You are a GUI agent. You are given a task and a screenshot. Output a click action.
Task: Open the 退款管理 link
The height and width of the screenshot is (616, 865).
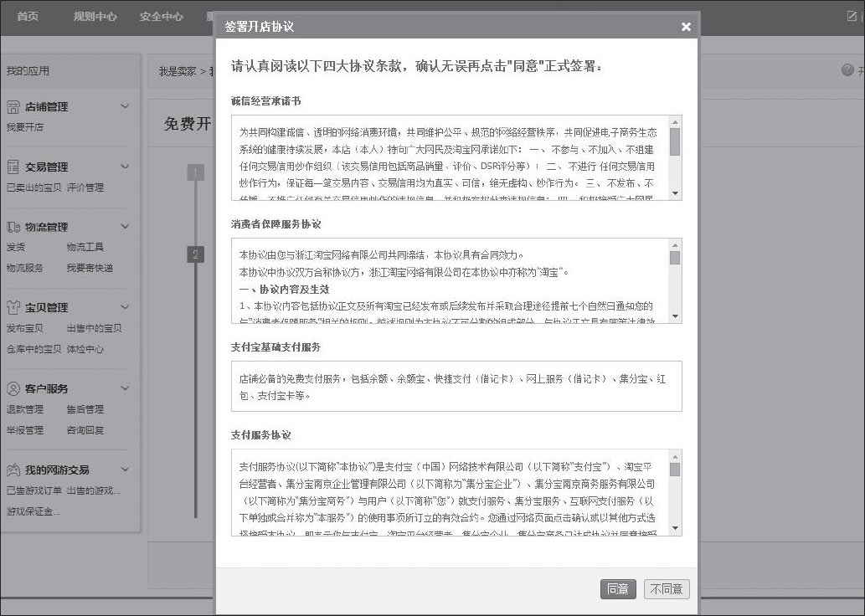click(x=25, y=409)
